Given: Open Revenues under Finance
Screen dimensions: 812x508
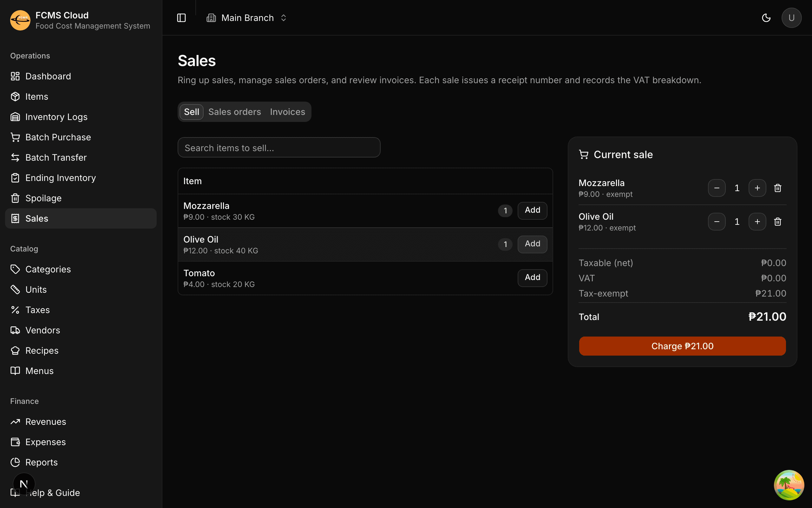Looking at the screenshot, I should [x=81, y=422].
